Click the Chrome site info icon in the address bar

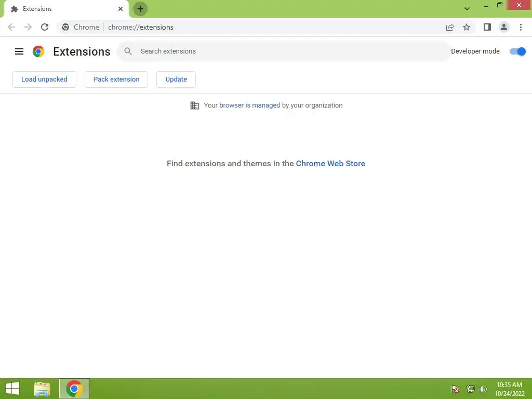click(x=65, y=27)
